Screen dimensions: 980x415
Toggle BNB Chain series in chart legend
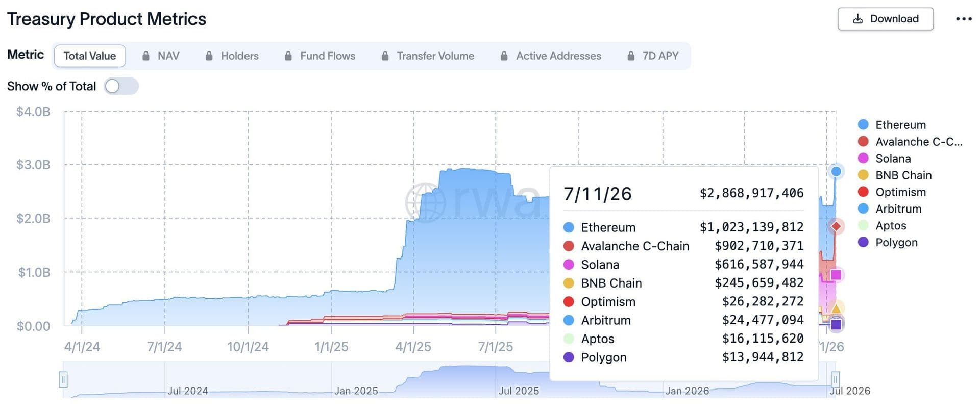pyautogui.click(x=895, y=175)
